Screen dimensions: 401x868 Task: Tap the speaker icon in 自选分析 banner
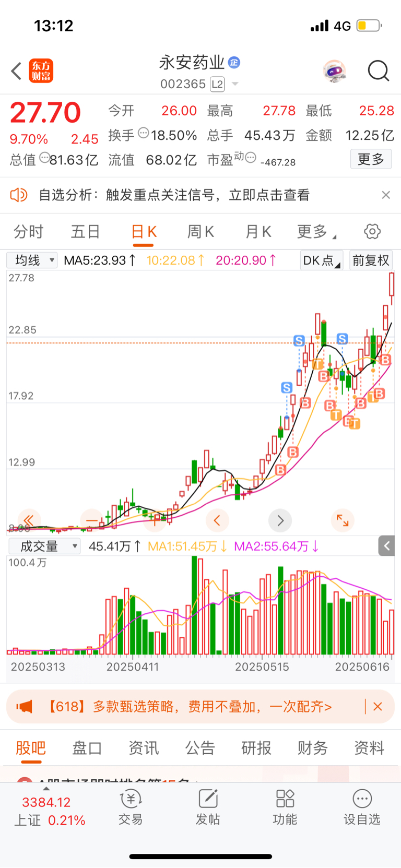coord(19,195)
